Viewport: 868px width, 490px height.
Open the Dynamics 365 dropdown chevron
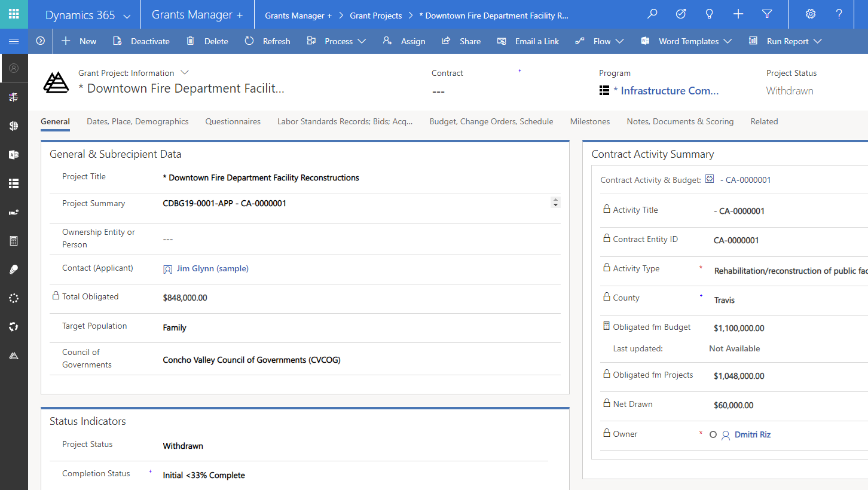click(127, 17)
